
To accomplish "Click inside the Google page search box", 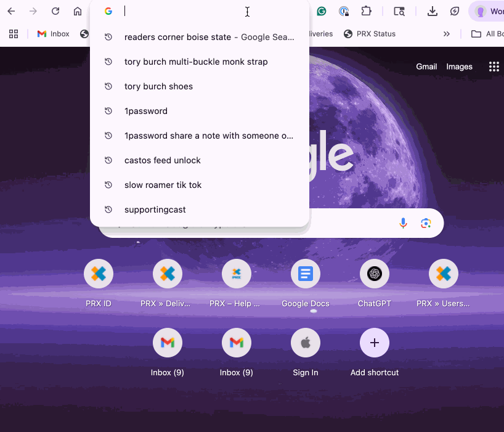I will [x=351, y=223].
